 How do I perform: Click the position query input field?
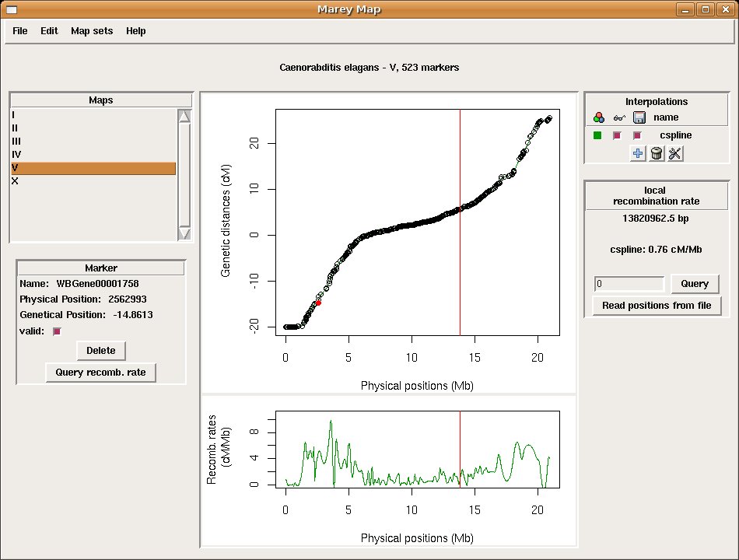629,284
